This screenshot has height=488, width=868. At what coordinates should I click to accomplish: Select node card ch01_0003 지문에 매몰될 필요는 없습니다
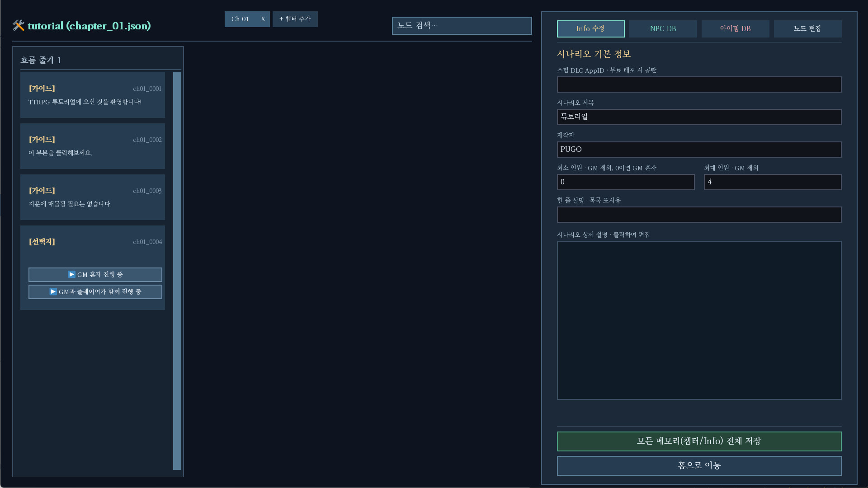point(93,197)
